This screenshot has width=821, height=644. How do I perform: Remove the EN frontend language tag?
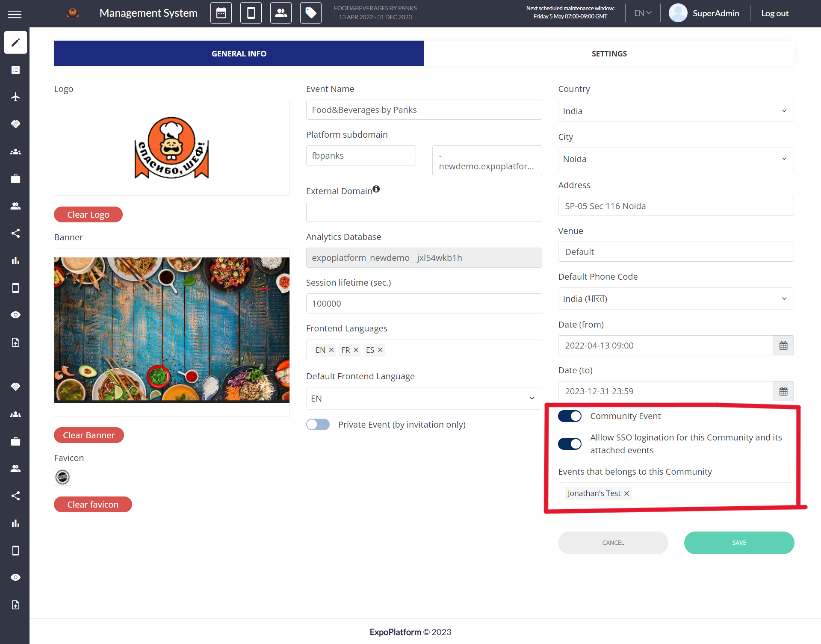331,350
